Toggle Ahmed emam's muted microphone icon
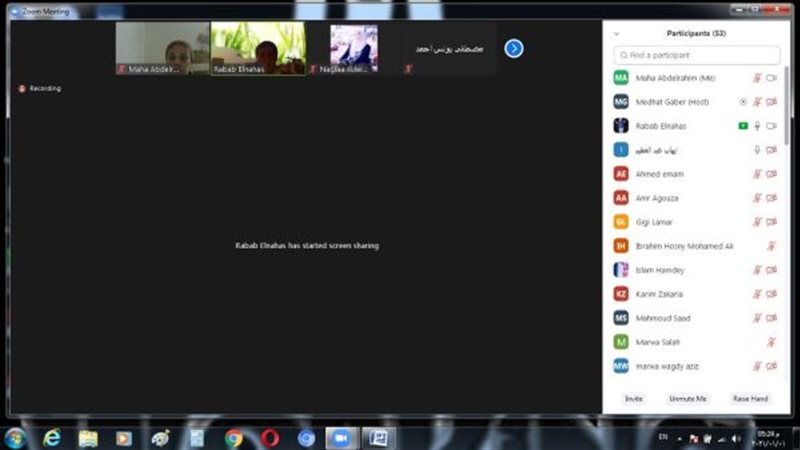Screen dimensions: 800x450 click(x=757, y=174)
